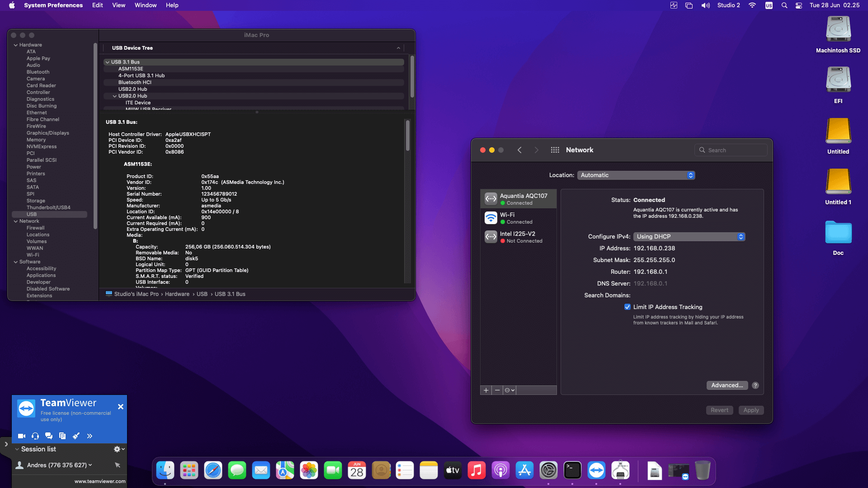Screen dimensions: 868x488
Task: Open the Window menu
Action: pyautogui.click(x=146, y=5)
